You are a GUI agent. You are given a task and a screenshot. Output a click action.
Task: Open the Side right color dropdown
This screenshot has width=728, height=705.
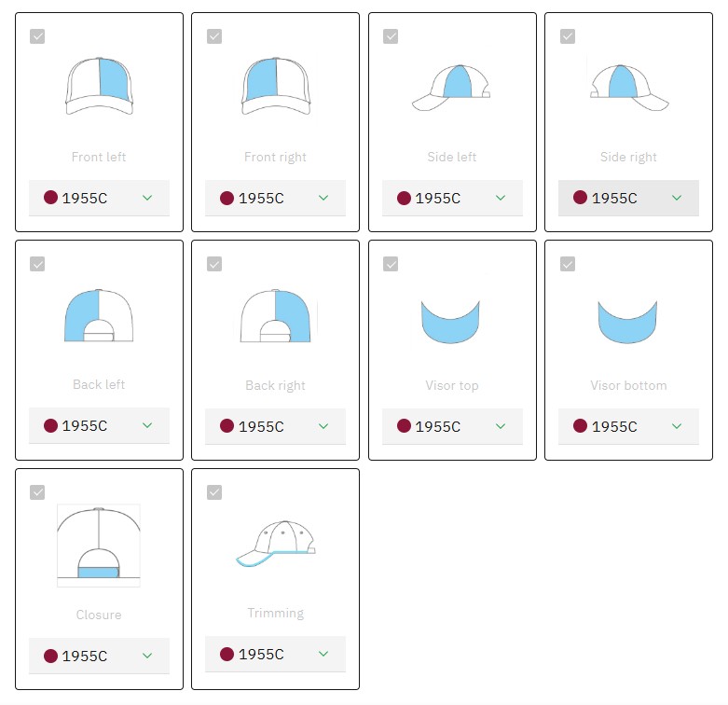(x=628, y=198)
